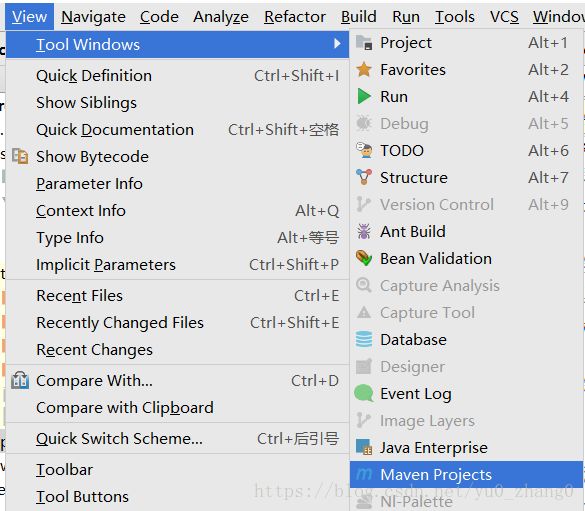Image resolution: width=585 pixels, height=511 pixels.
Task: Click the green Run triangle icon
Action: tap(364, 97)
